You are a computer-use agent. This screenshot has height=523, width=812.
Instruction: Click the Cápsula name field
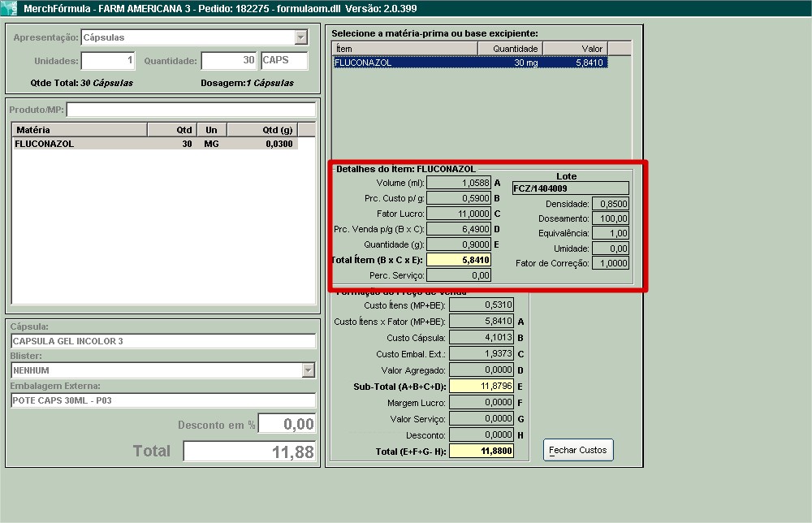pos(162,341)
